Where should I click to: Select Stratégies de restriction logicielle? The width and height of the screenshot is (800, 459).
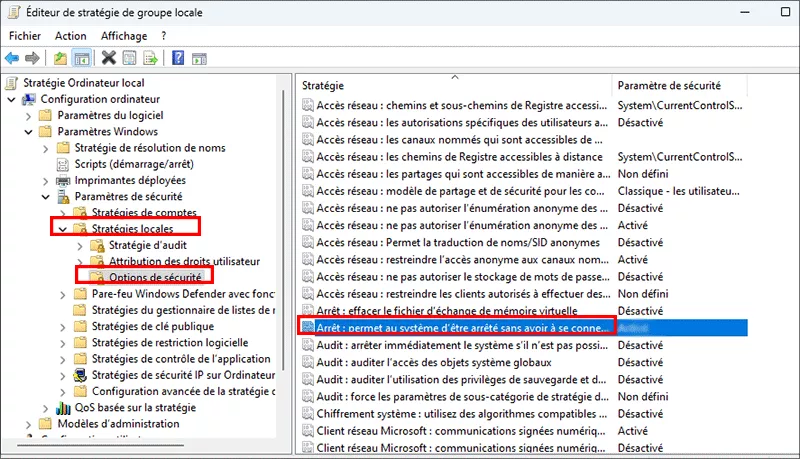[x=169, y=343]
